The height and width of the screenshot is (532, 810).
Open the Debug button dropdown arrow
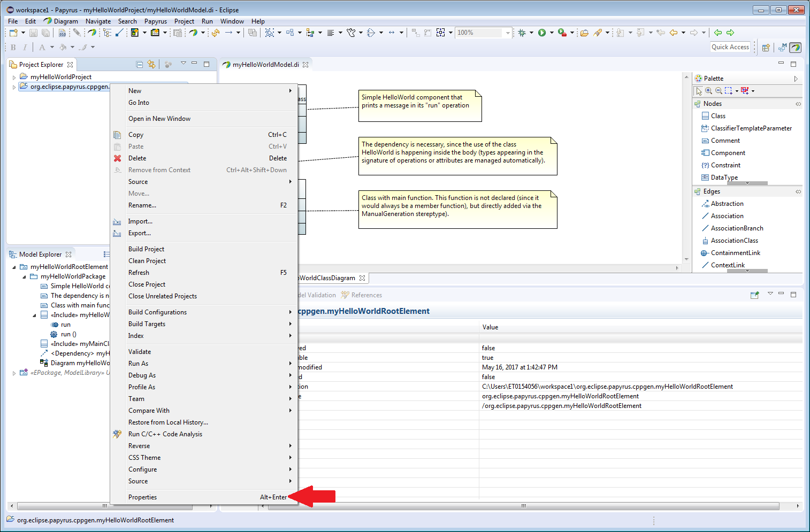531,33
